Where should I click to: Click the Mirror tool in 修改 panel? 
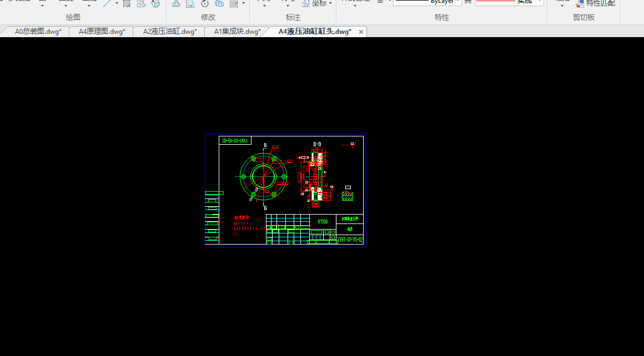tap(190, 3)
